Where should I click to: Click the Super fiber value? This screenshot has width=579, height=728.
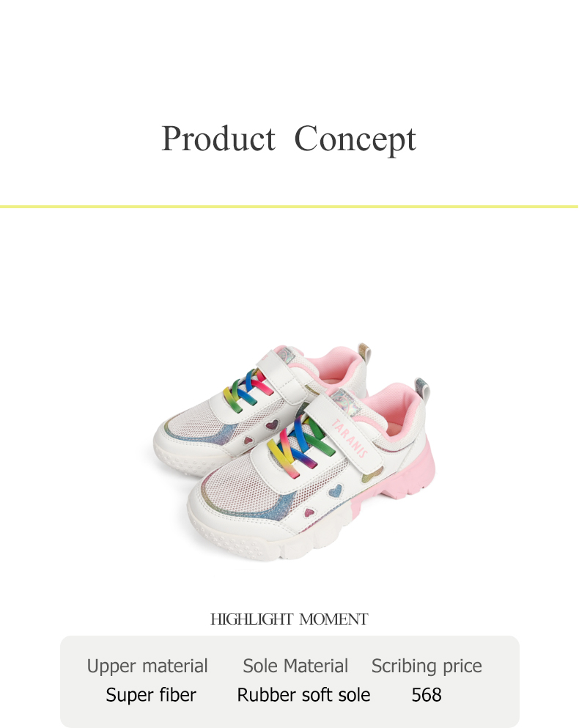tap(151, 694)
